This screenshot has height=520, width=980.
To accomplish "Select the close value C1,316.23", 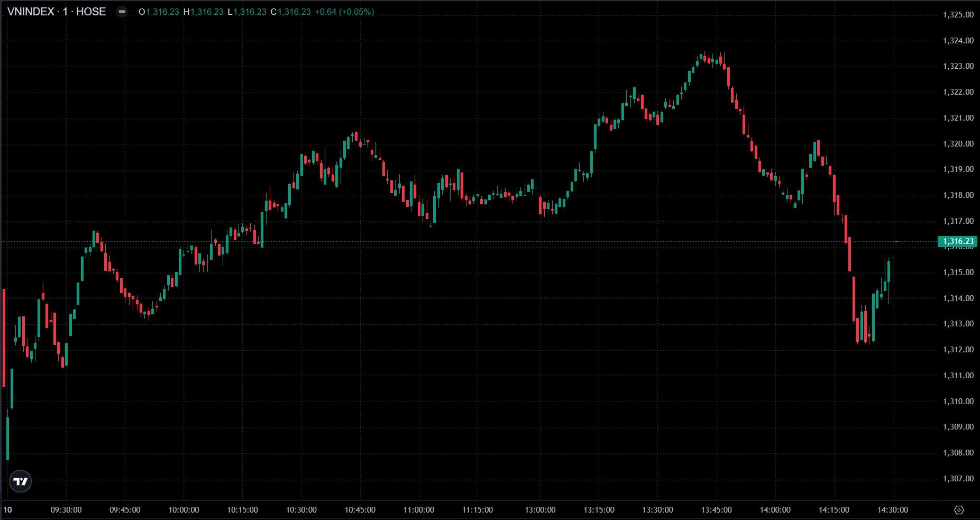I will tap(290, 12).
